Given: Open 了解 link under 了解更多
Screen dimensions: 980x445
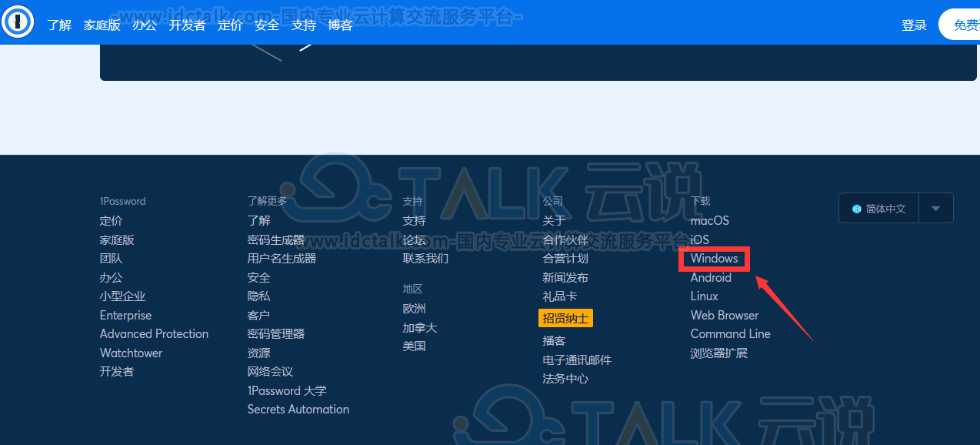Looking at the screenshot, I should (258, 221).
